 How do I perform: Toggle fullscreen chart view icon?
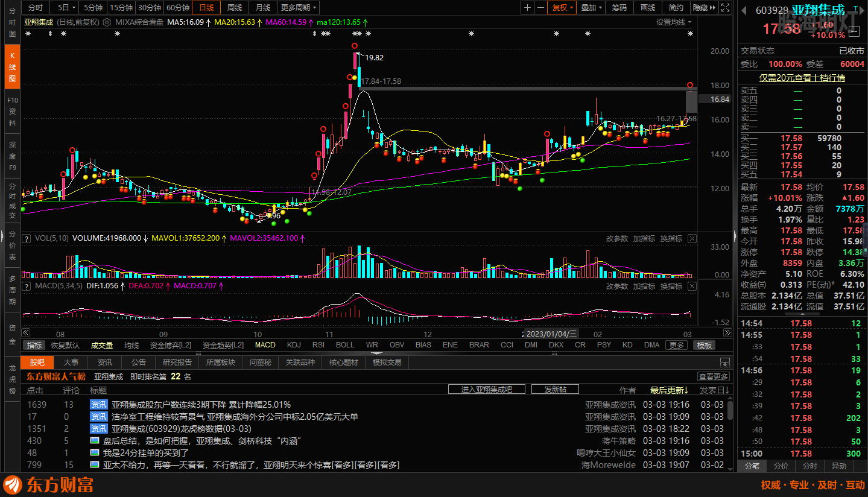coord(726,8)
